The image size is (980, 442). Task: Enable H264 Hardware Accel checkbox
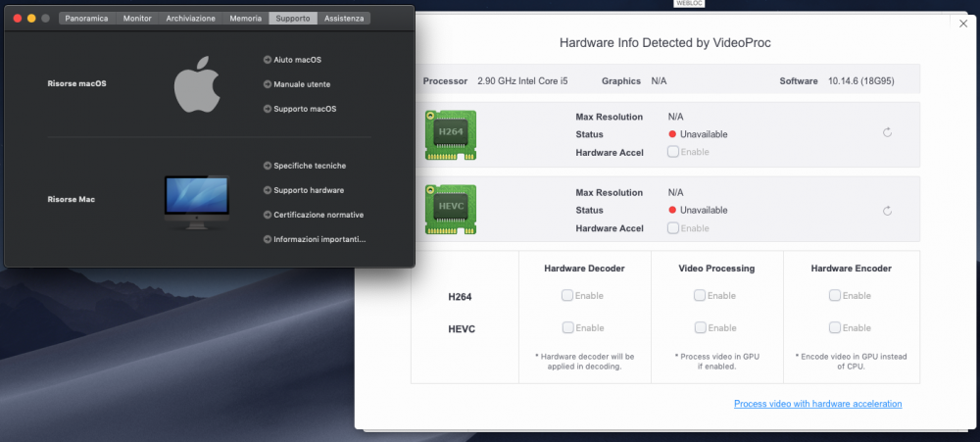pyautogui.click(x=673, y=151)
